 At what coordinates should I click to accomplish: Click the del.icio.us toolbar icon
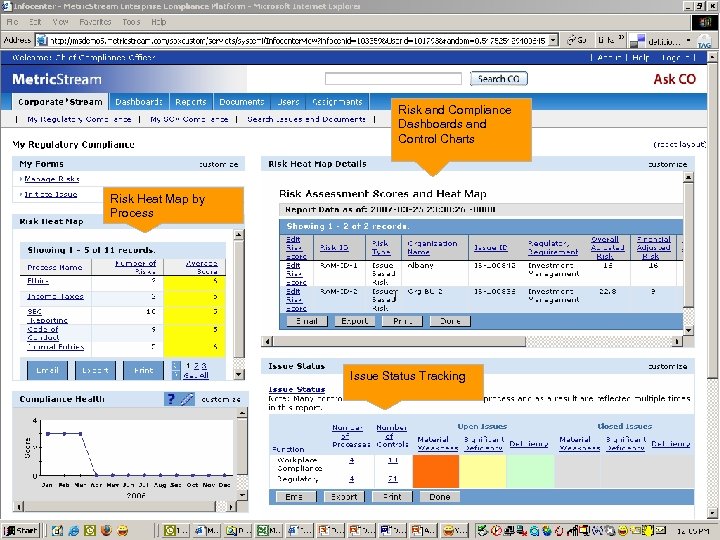coord(637,41)
